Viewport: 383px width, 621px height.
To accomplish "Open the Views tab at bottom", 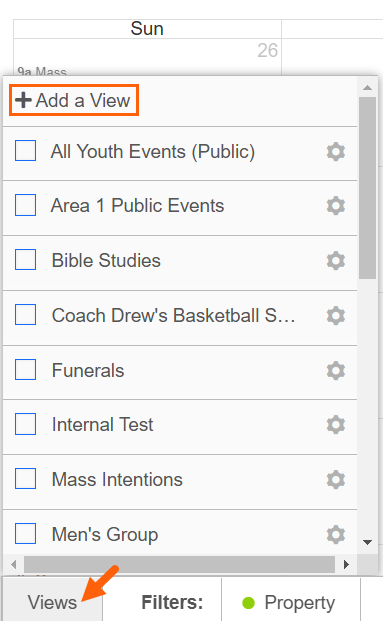I will point(52,602).
